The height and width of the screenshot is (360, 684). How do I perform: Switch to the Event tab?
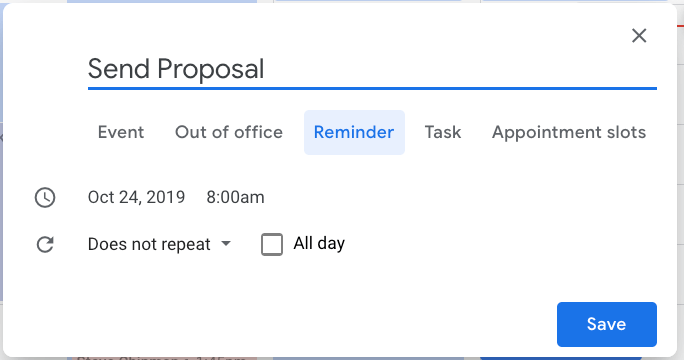tap(121, 132)
